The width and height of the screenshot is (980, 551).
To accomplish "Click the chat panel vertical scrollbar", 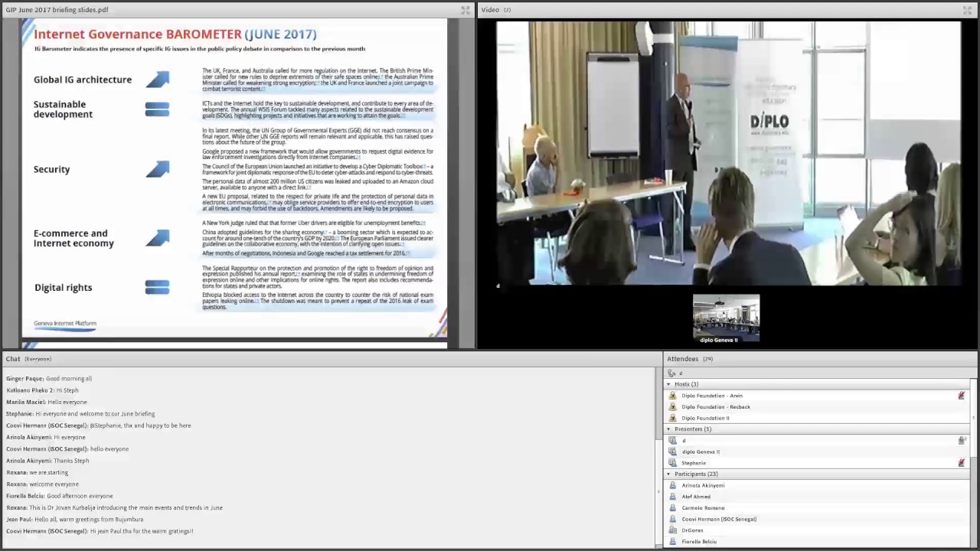I will click(x=657, y=458).
